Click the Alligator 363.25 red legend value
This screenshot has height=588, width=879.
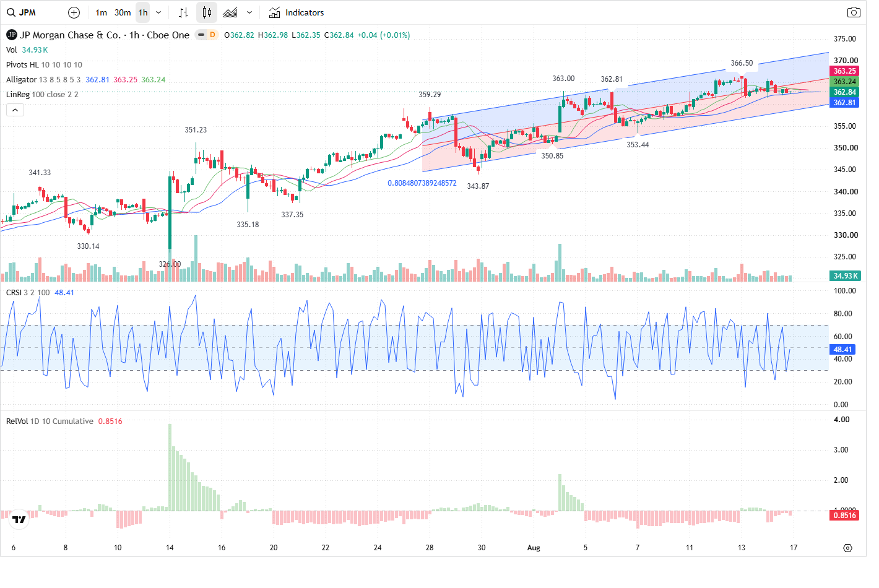(126, 80)
